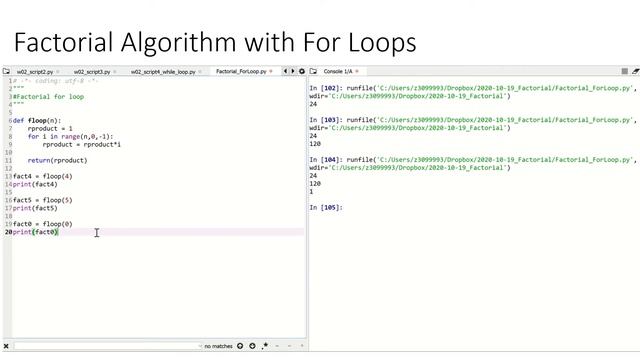The height and width of the screenshot is (360, 640).
Task: Select the Factorial_ForLoop.py tab
Action: point(241,71)
